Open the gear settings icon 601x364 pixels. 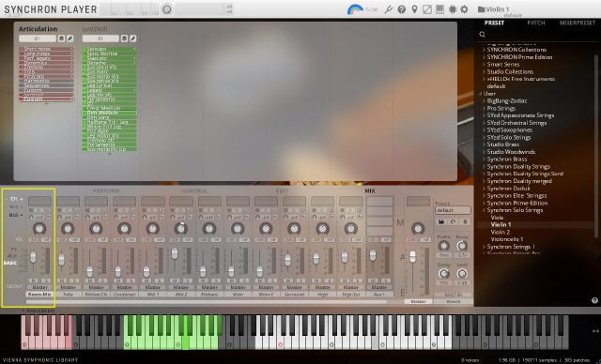tap(464, 9)
